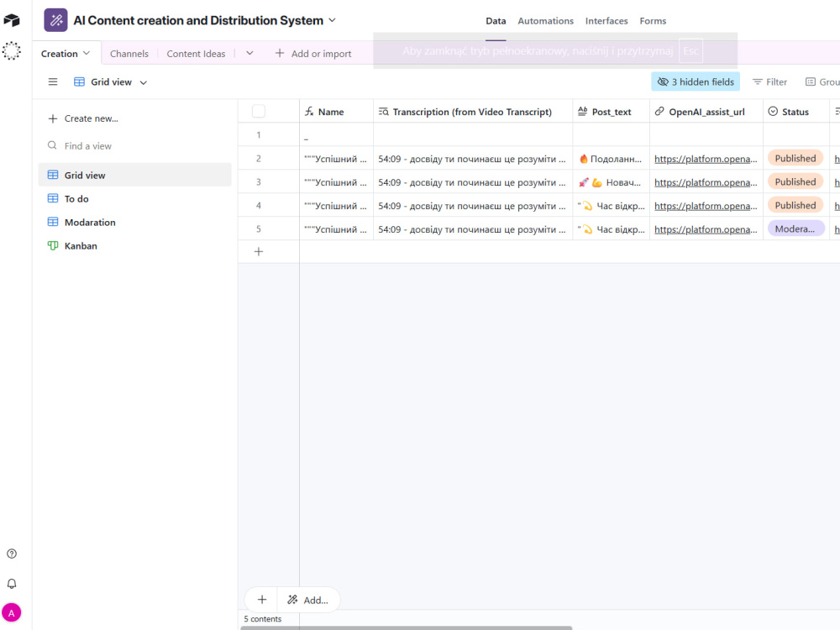Image resolution: width=840 pixels, height=630 pixels.
Task: Click the link icon in OpenAI_assist_url header
Action: tap(659, 112)
